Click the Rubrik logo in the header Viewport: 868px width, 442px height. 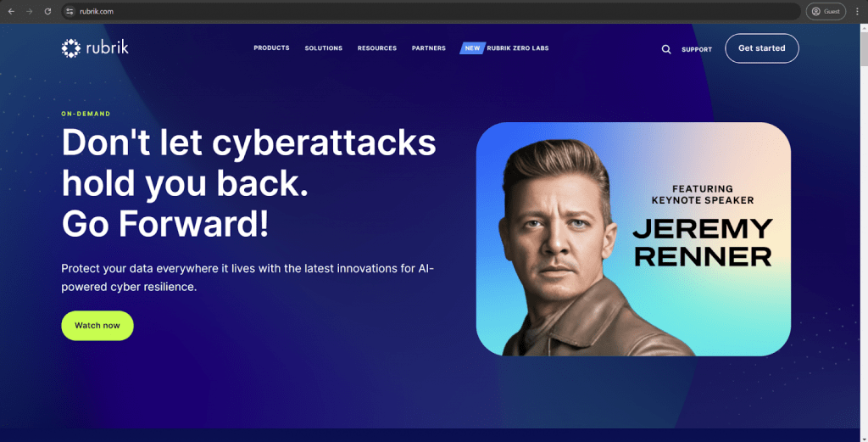[95, 48]
